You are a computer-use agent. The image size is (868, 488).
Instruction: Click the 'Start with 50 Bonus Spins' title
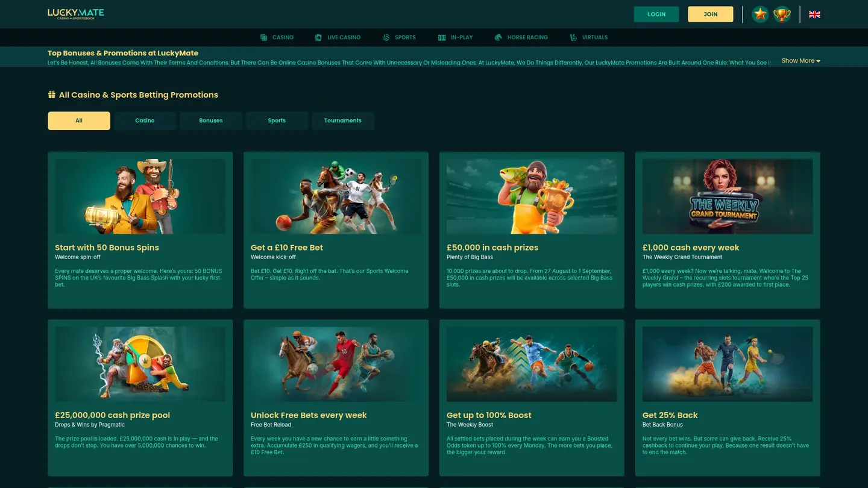(x=107, y=248)
